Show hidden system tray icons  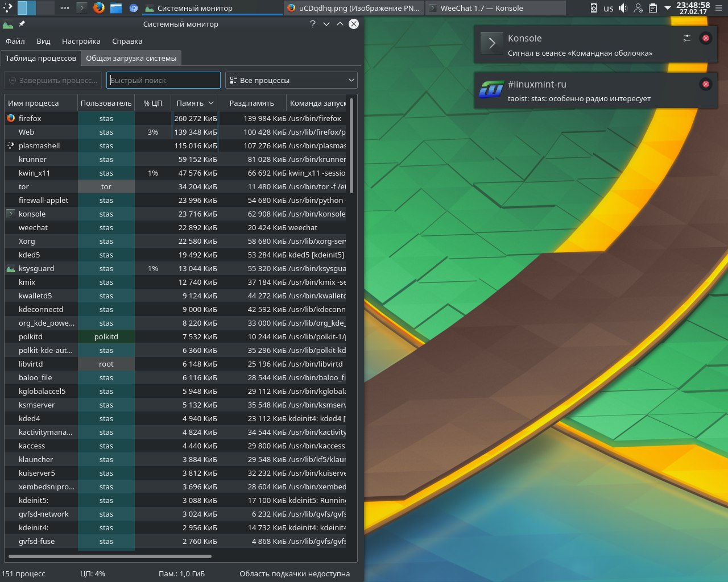click(x=668, y=8)
